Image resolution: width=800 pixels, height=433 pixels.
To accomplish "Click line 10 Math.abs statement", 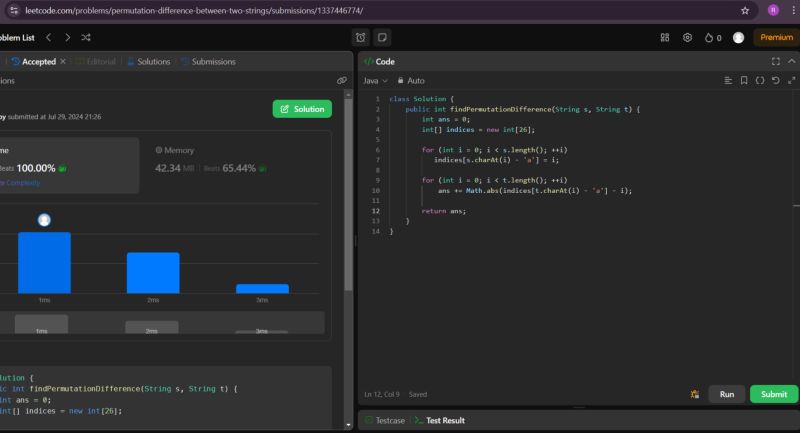I will pos(535,190).
